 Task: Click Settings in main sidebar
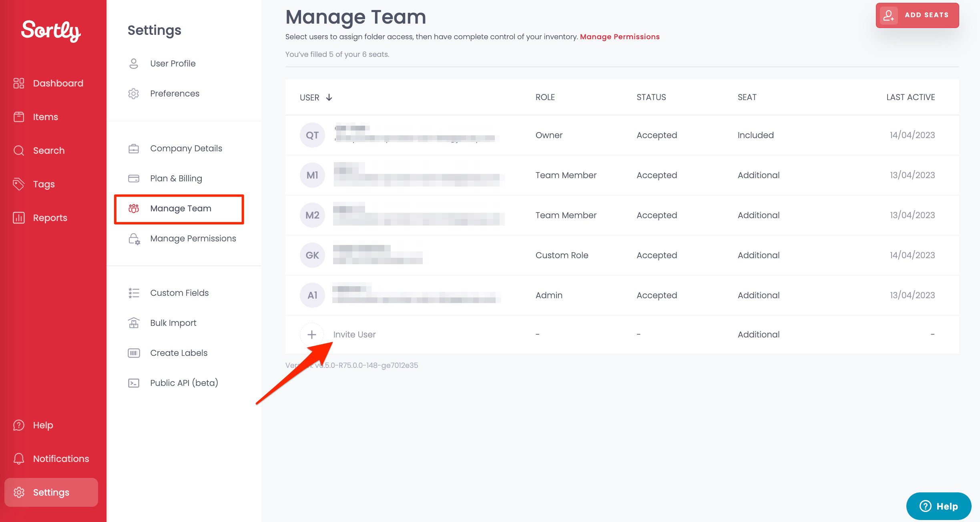[51, 492]
